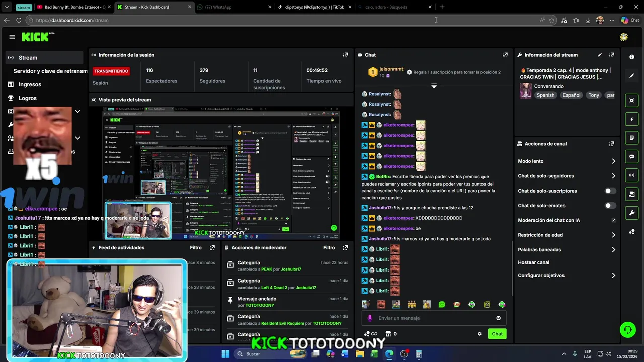Open Windows Start menu
Viewport: 644px width, 362px height.
225,354
